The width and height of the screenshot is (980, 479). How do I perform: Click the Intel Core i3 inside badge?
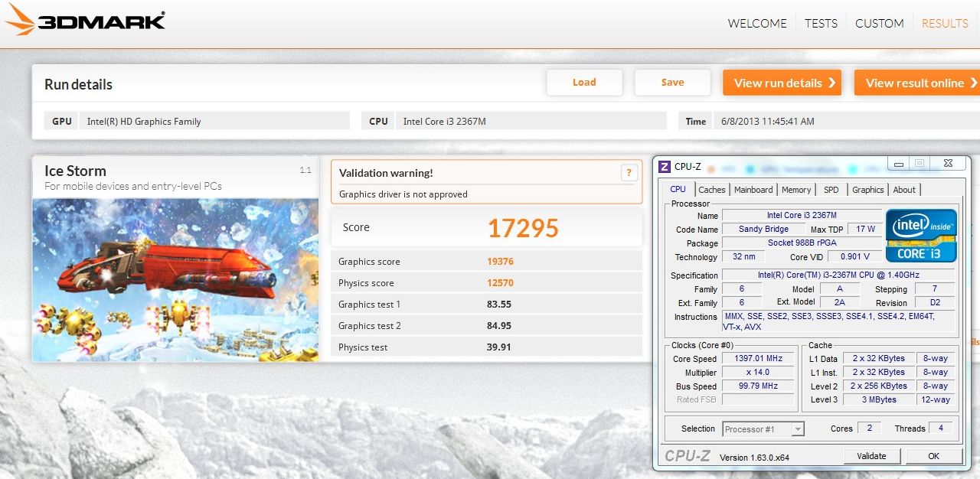(x=921, y=236)
